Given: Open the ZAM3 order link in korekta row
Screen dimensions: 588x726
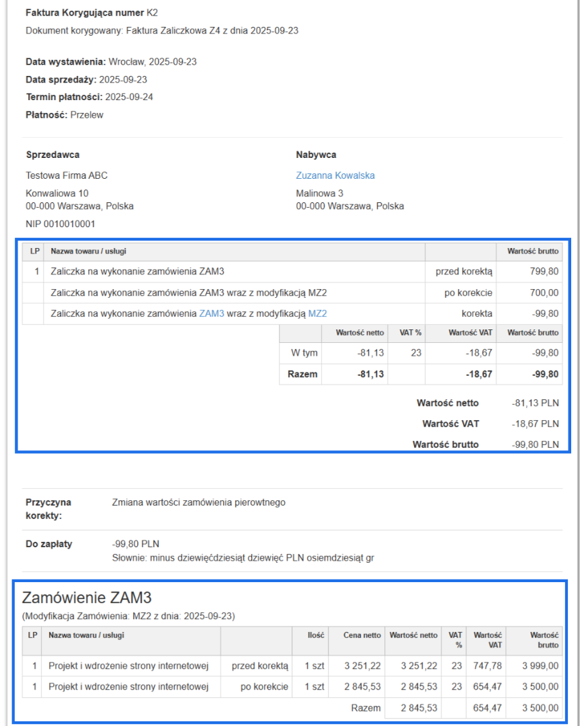Looking at the screenshot, I should [x=212, y=313].
